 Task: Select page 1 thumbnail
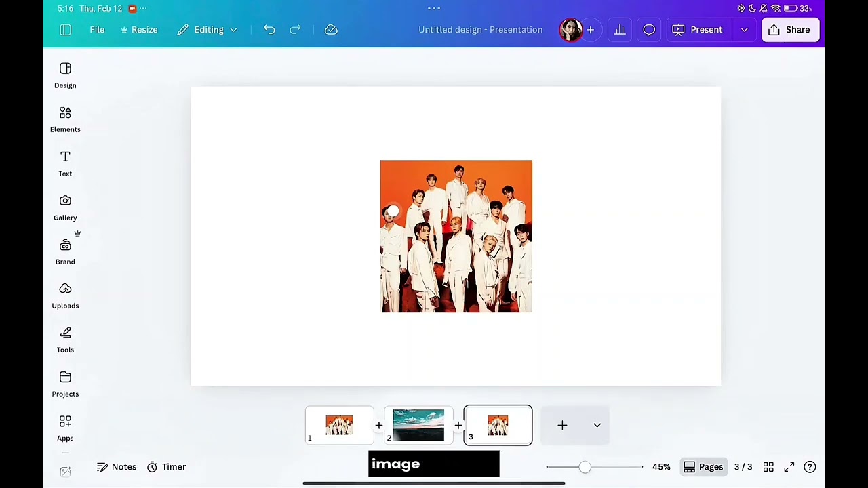point(339,425)
